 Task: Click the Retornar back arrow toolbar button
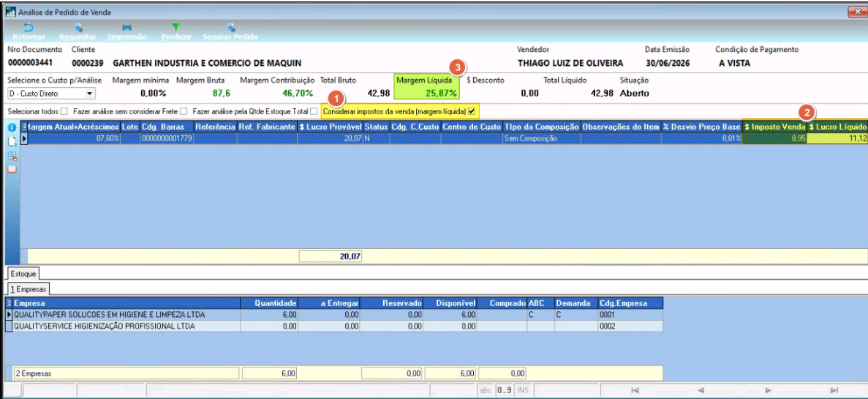point(29,31)
